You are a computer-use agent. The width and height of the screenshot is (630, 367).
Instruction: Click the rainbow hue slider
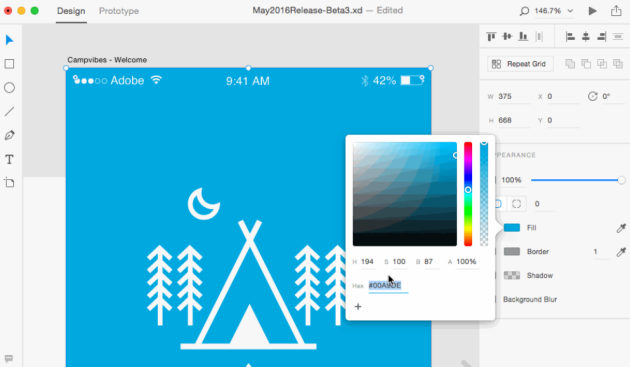point(468,194)
